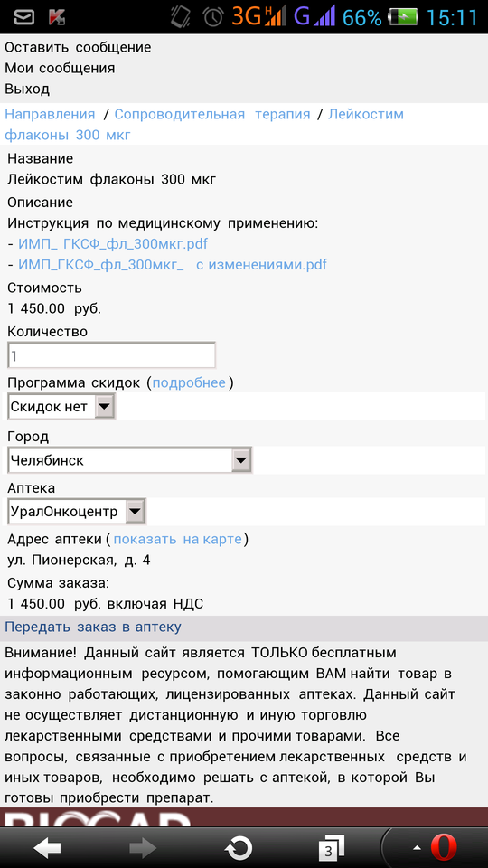Viewport: 488px width, 868px height.
Task: Reload the page with the refresh icon
Action: coord(238,847)
